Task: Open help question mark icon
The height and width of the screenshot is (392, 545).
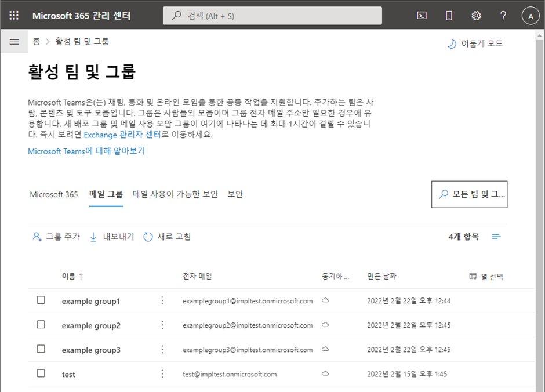Action: 503,16
